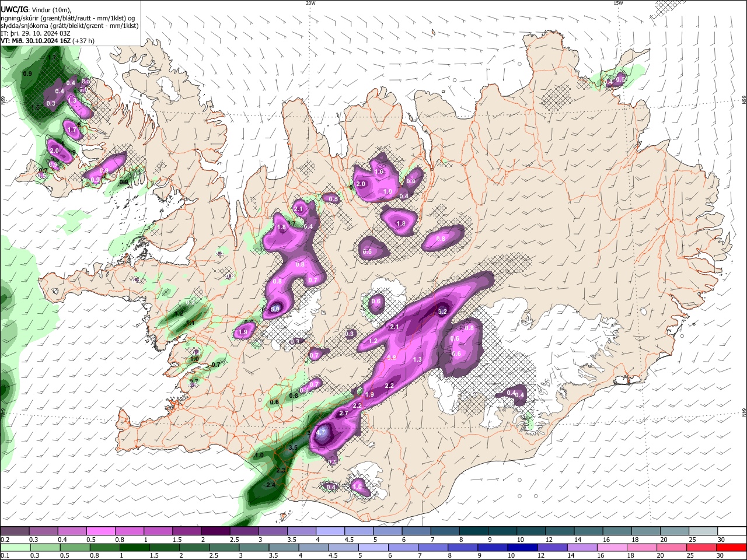Viewport: 747px width, 560px height.
Task: Click the 4.5 label under the upper legend row
Action: pos(349,540)
